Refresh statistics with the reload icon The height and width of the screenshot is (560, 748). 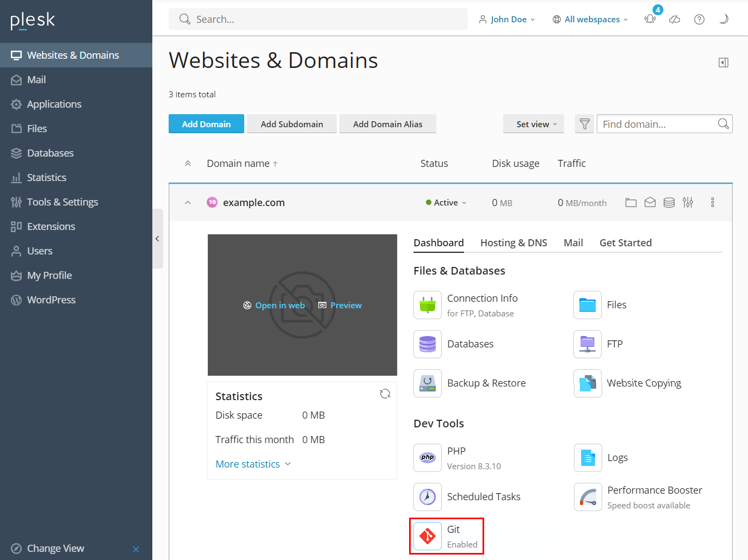[385, 394]
